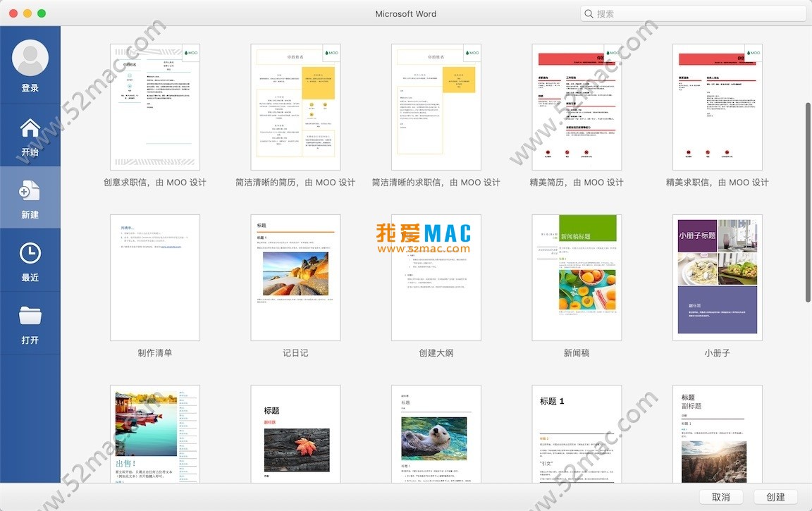Select the 精美求职信 MOO template thumbnail
Image resolution: width=812 pixels, height=511 pixels.
[718, 107]
